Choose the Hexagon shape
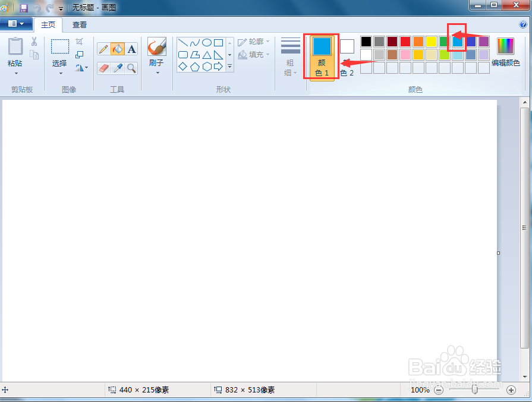The width and height of the screenshot is (532, 402). [207, 67]
